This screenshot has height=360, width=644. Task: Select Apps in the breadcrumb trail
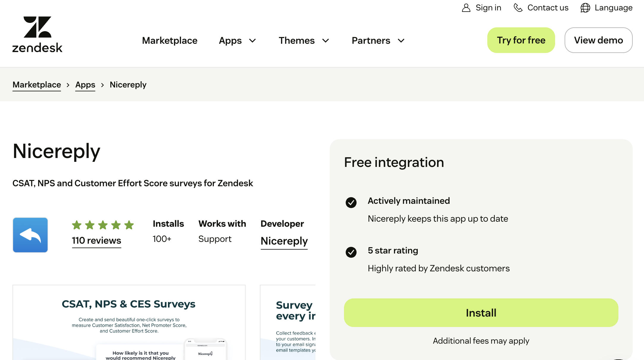click(85, 84)
